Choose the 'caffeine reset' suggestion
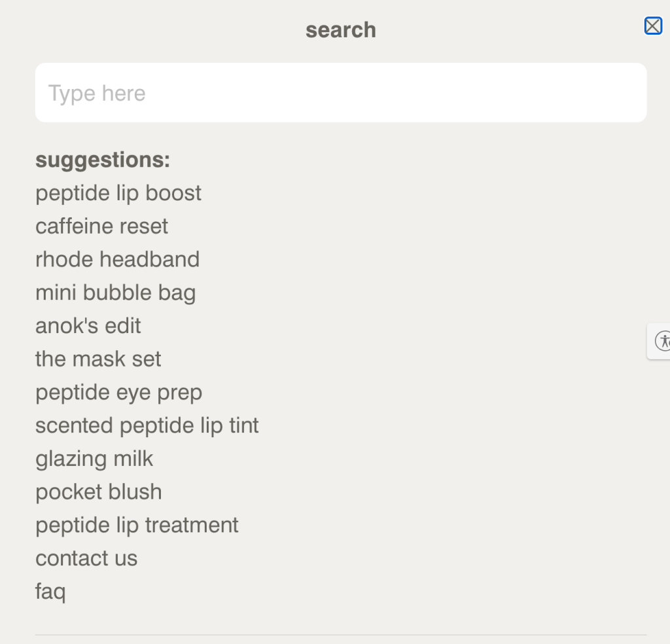This screenshot has height=644, width=670. 101,226
